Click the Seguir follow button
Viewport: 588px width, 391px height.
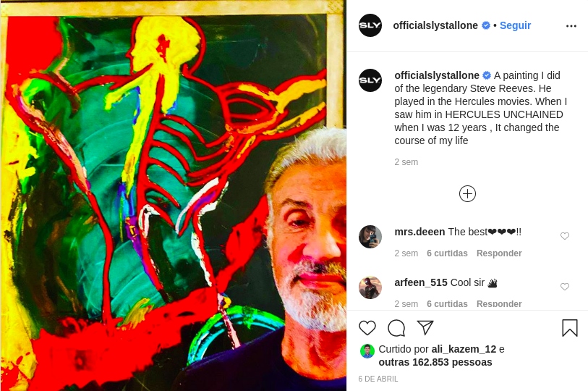[515, 25]
